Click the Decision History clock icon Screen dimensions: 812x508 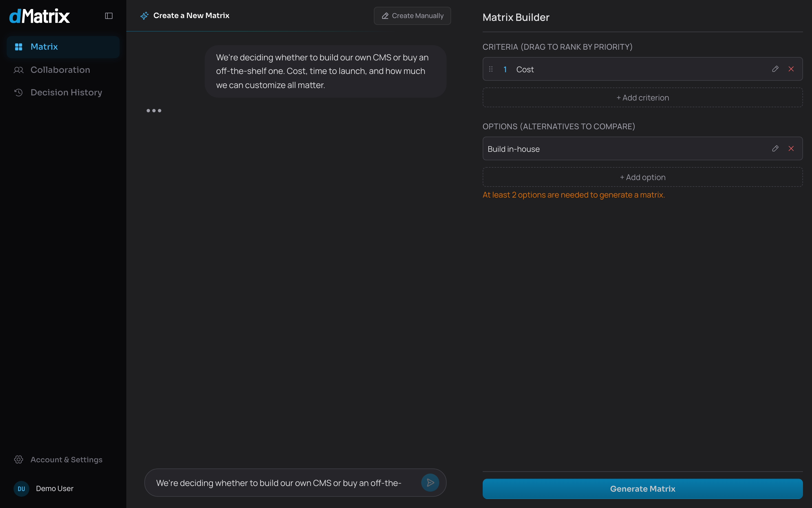tap(18, 92)
